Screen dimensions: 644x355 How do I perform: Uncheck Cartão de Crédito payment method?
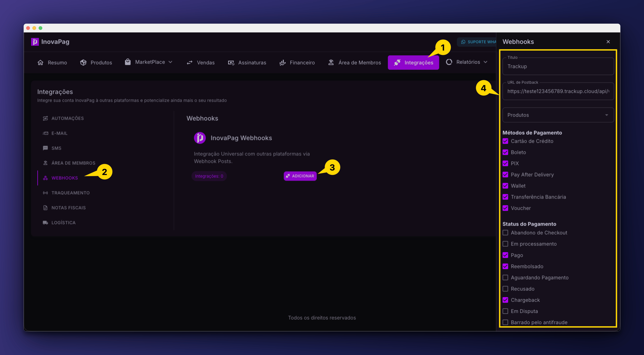coord(505,141)
